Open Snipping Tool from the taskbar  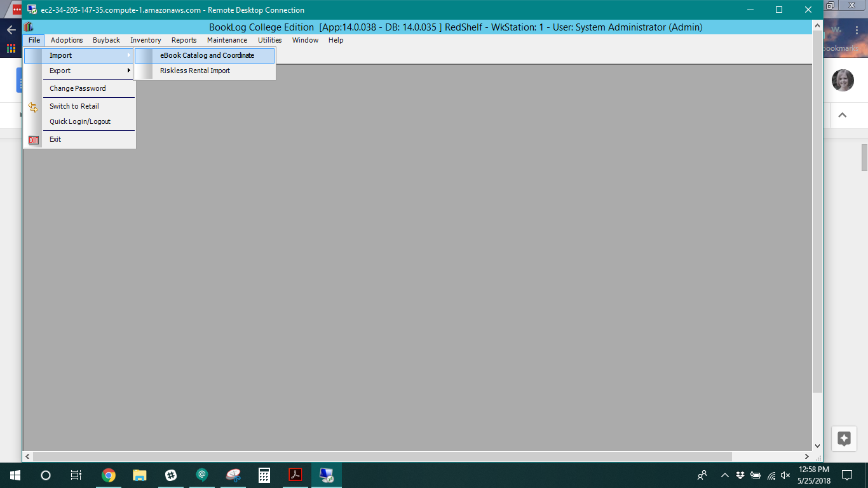click(233, 475)
